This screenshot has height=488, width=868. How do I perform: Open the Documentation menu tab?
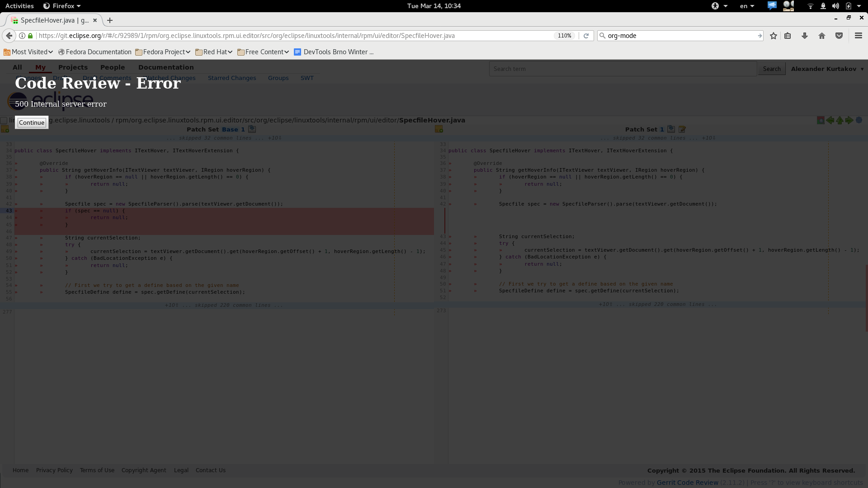pyautogui.click(x=166, y=67)
